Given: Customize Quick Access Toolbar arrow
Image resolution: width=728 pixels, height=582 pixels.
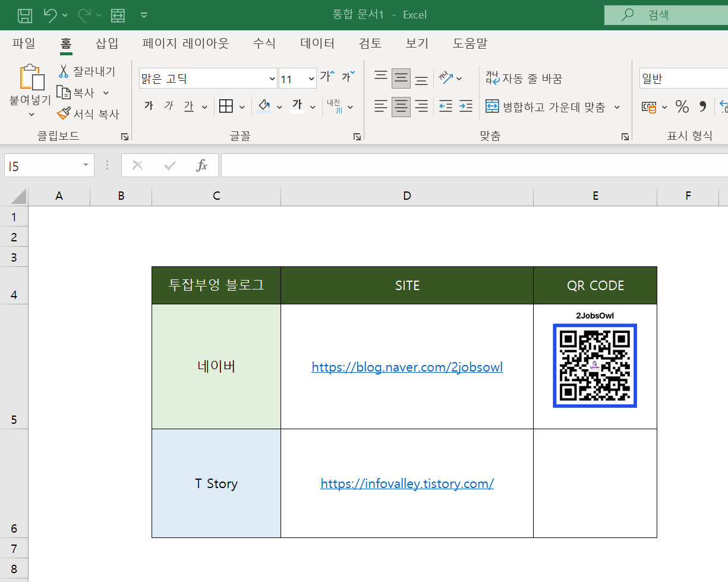Looking at the screenshot, I should click(144, 15).
